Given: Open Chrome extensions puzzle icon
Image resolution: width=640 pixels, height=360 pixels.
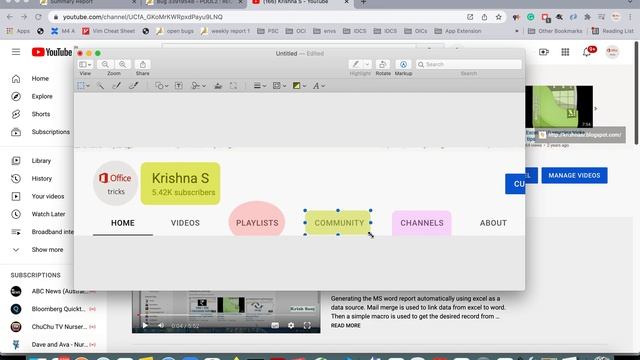Looking at the screenshot, I should point(587,17).
